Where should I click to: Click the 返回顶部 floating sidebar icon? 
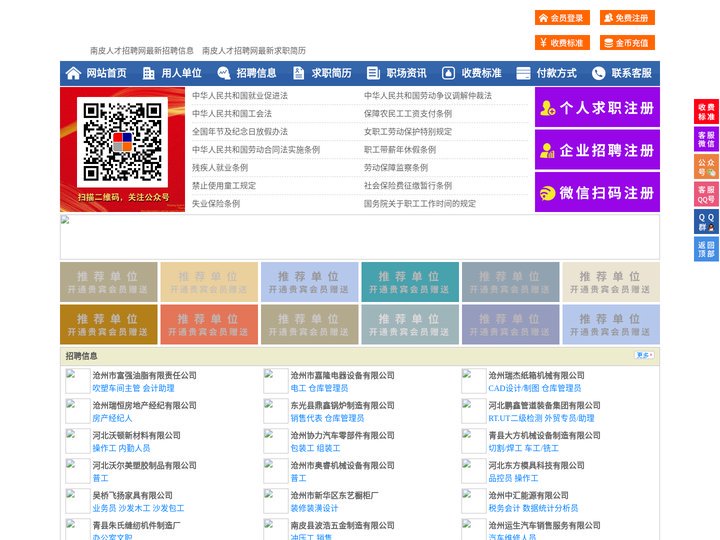pos(706,249)
